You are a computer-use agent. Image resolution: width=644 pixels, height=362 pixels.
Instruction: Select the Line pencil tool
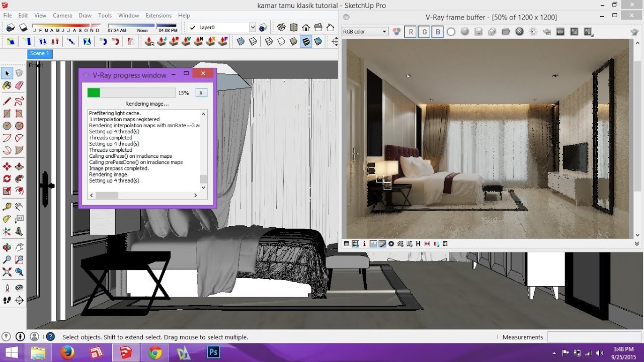7,101
